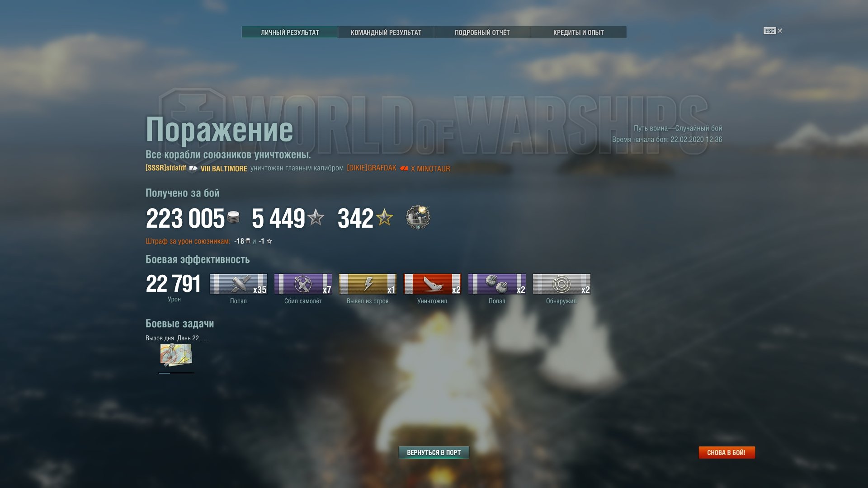The image size is (868, 488).
Task: Select the incapacitation ribbon with lightning bolt
Action: pos(368,284)
